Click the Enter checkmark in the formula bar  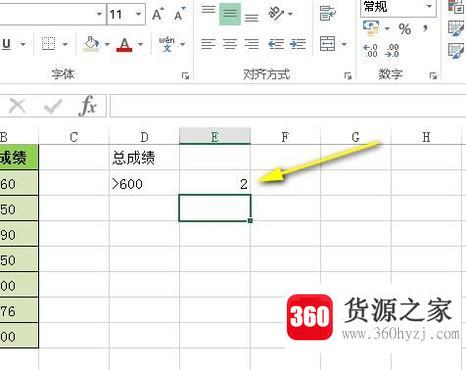[53, 106]
